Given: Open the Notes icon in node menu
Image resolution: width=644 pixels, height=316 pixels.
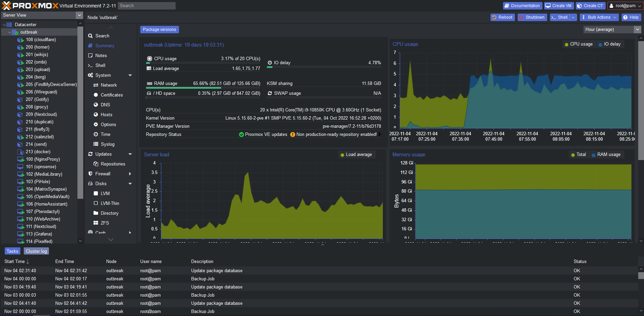Looking at the screenshot, I should (90, 55).
